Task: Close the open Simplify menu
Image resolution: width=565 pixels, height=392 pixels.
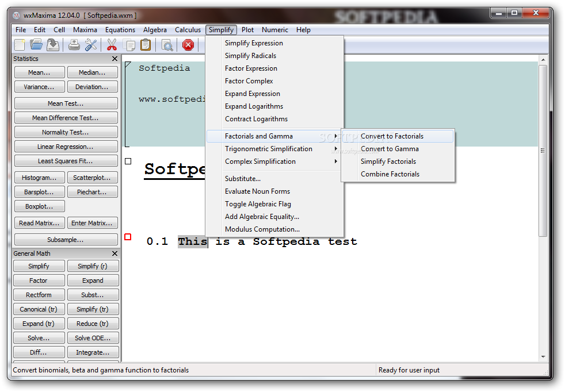Action: pos(221,30)
